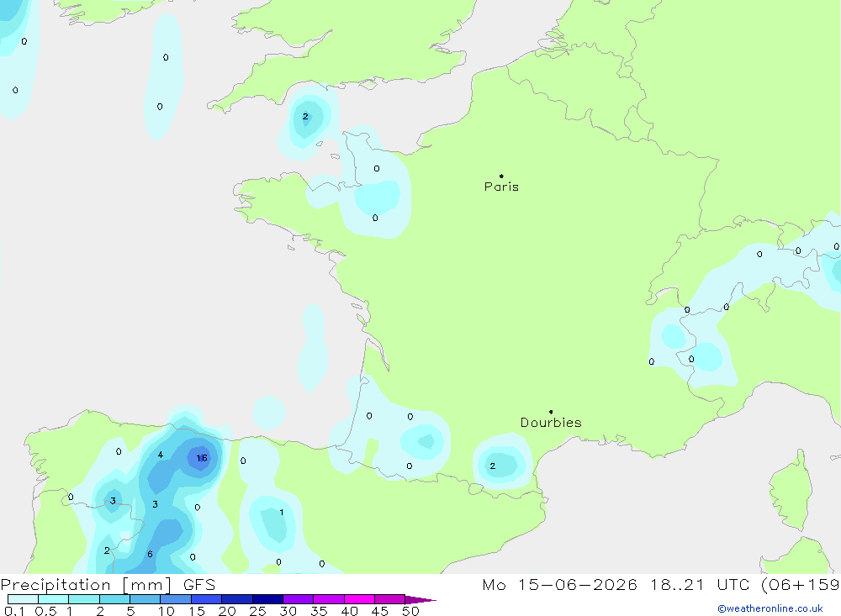Click the GFS model label
Screen dimensions: 841x616
(x=199, y=584)
